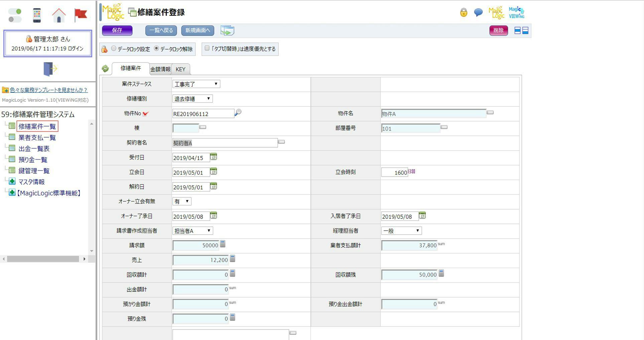Select the データロック設定 radio button
Viewport: 644px width, 340px height.
pos(114,49)
